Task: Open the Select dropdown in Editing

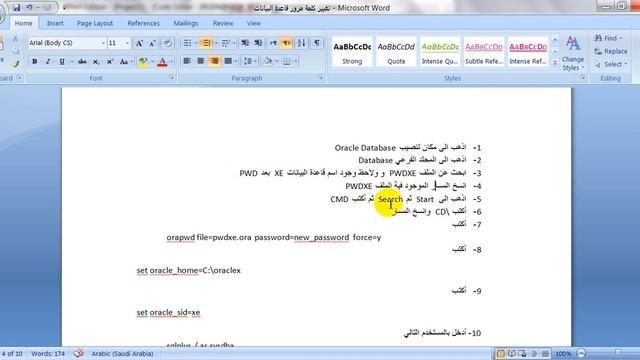Action: pyautogui.click(x=611, y=64)
